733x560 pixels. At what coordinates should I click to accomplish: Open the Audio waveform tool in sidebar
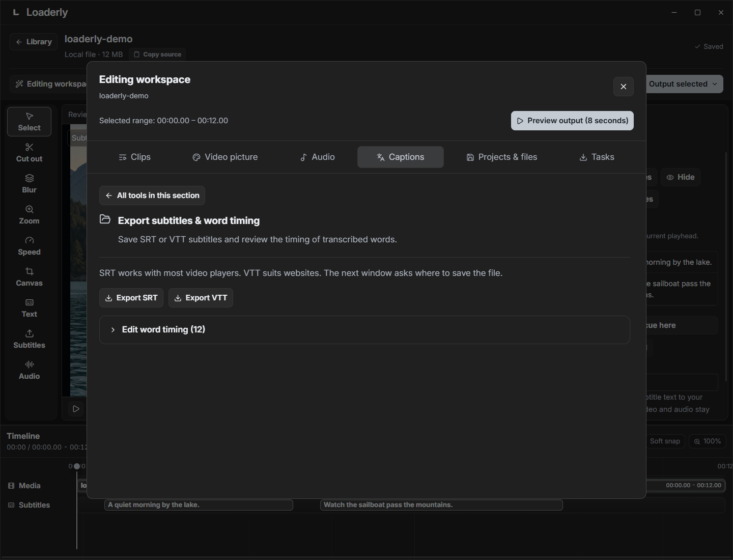(29, 370)
